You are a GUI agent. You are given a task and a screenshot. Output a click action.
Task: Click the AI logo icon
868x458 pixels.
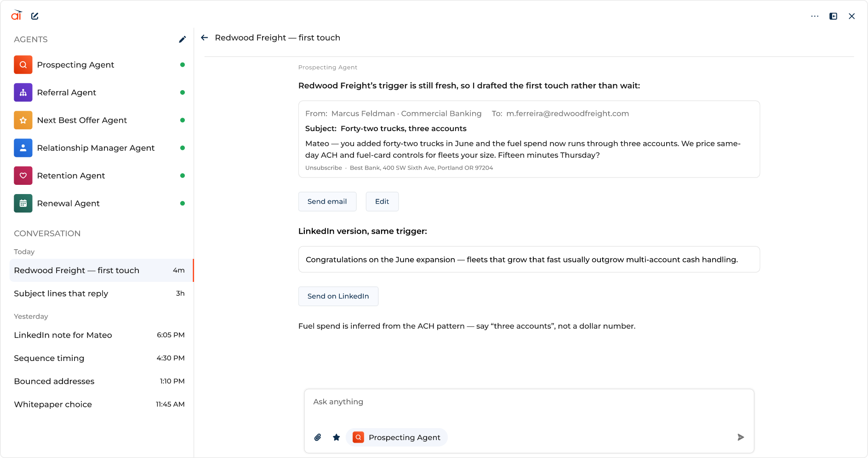click(x=17, y=15)
